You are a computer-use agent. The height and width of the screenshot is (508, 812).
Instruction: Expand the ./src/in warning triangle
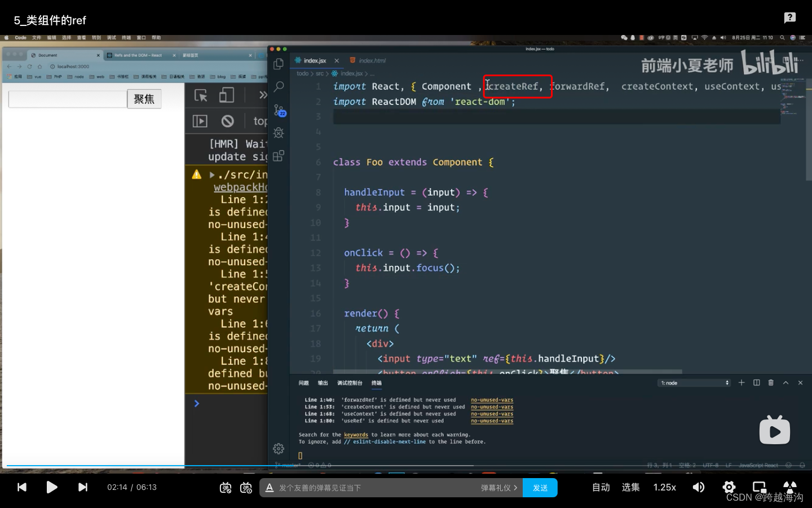point(212,175)
